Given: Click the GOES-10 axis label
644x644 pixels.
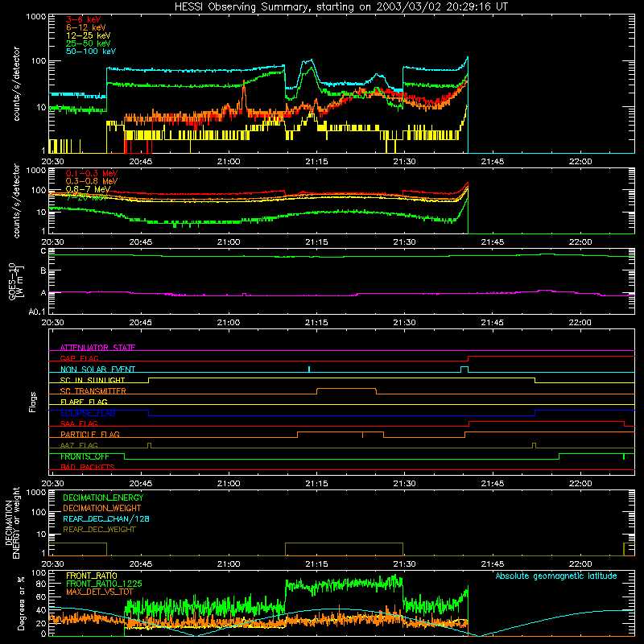Looking at the screenshot, I should [x=16, y=282].
